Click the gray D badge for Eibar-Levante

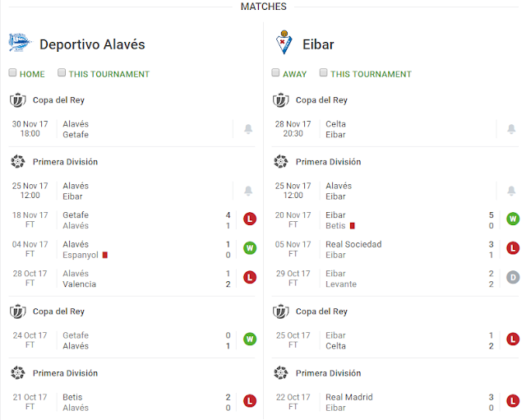pos(513,278)
